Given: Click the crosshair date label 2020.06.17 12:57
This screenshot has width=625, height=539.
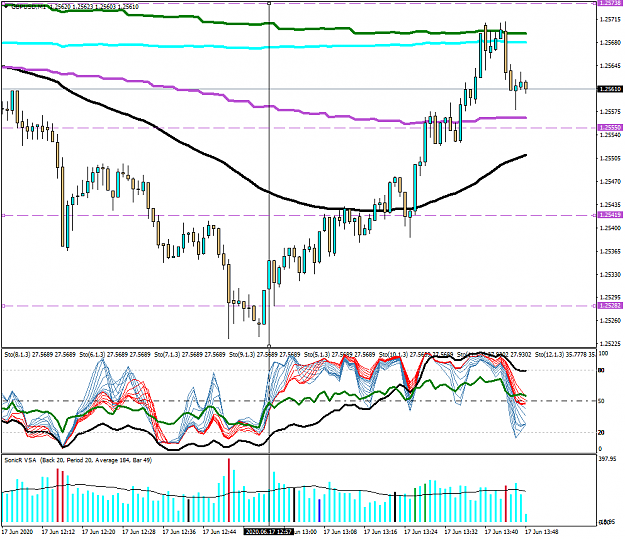Looking at the screenshot, I should click(x=269, y=532).
